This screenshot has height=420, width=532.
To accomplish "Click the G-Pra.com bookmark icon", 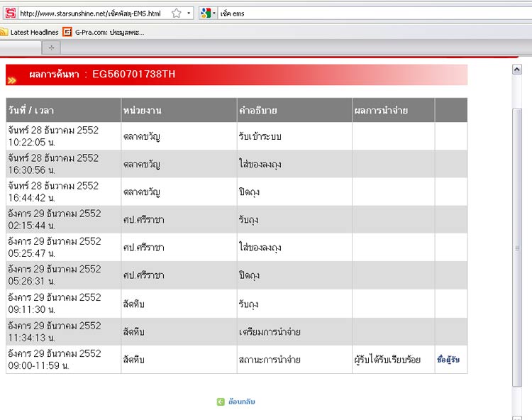I will click(x=67, y=32).
